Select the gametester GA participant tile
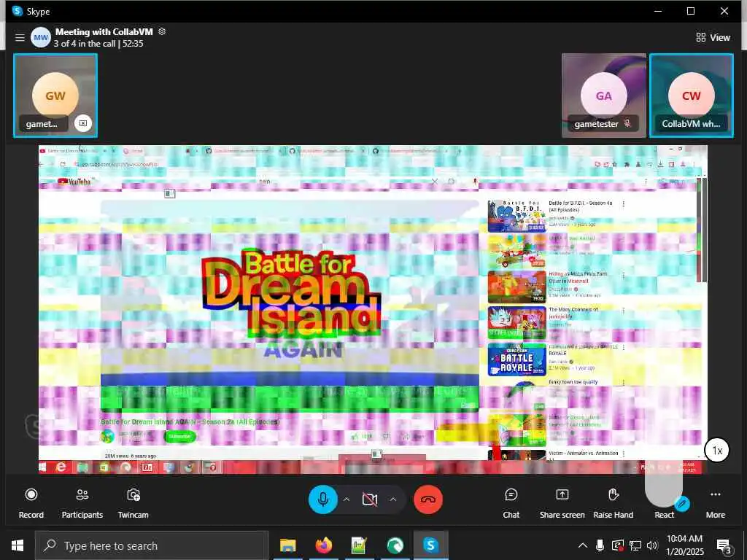Image resolution: width=747 pixels, height=560 pixels. click(x=603, y=96)
